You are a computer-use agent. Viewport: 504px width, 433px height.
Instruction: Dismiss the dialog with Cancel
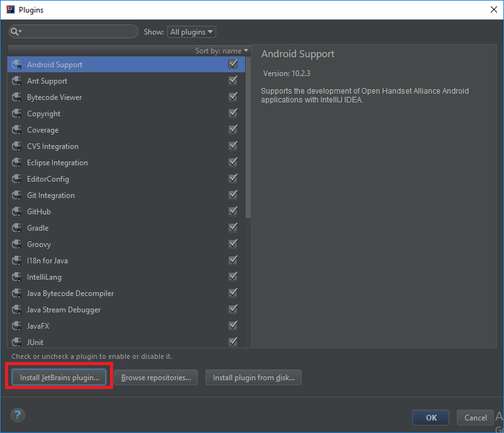click(x=475, y=417)
